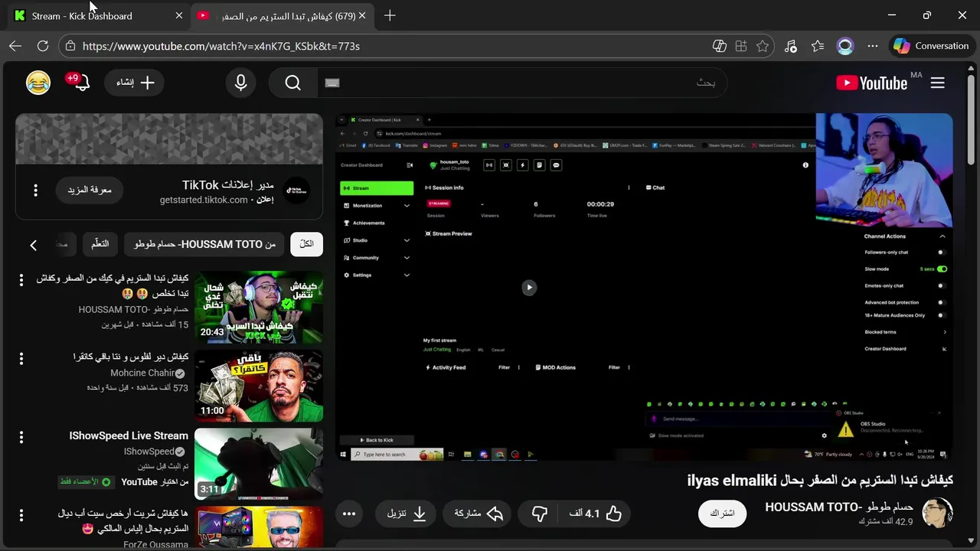The width and height of the screenshot is (980, 551).
Task: Close the Kick Dashboard browser tab
Action: click(x=179, y=15)
